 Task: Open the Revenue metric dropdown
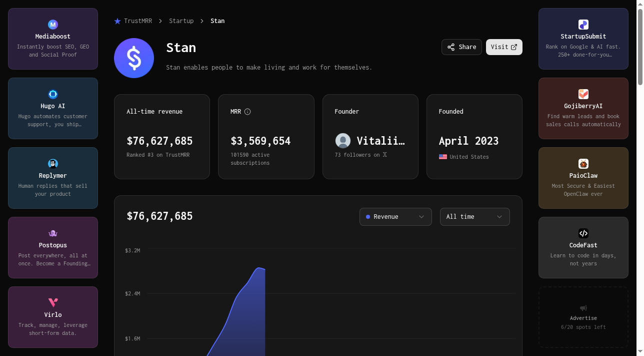click(x=395, y=217)
